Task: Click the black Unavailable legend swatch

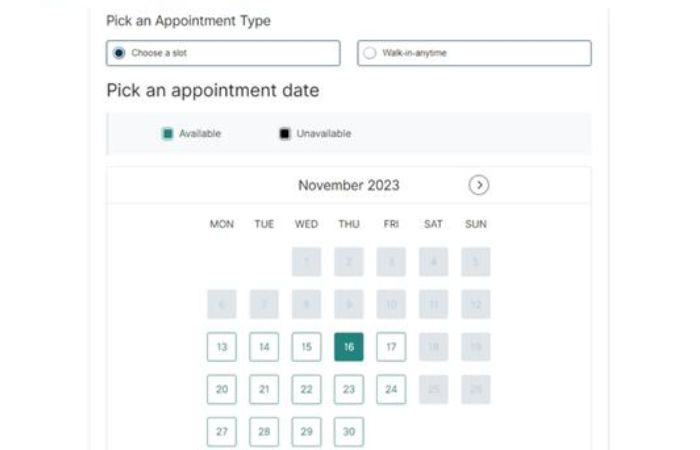Action: [285, 134]
